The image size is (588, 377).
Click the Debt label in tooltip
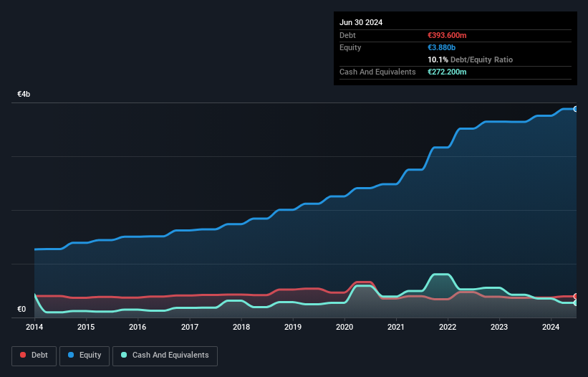tap(347, 35)
